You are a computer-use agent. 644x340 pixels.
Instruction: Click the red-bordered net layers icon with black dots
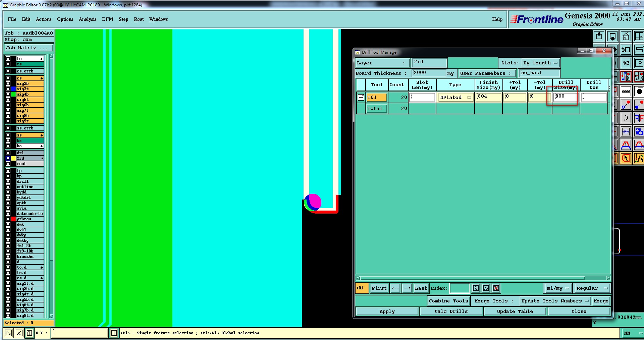pos(639,76)
